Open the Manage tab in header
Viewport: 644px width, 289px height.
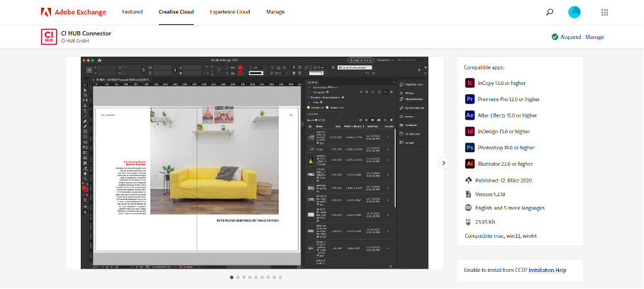(x=275, y=12)
